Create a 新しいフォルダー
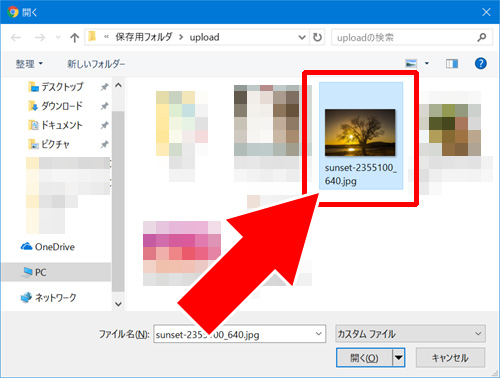The height and width of the screenshot is (378, 500). pos(96,63)
